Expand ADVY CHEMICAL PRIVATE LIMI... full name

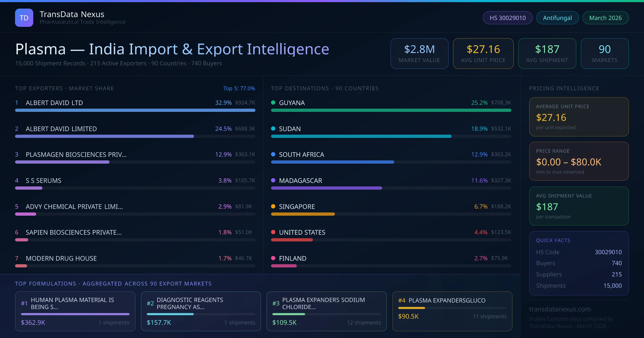coord(74,207)
